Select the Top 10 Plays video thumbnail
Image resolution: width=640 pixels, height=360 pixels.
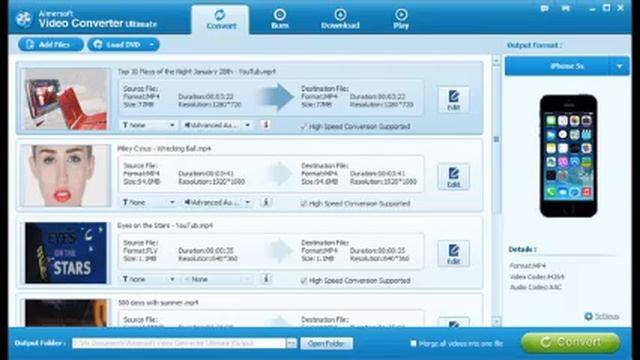point(66,99)
